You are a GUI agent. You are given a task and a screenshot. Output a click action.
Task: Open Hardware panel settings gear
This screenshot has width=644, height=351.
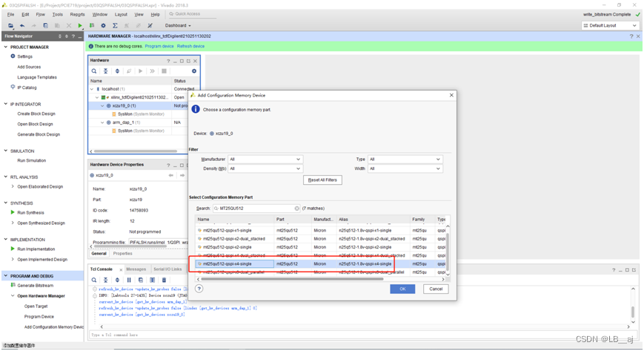[x=194, y=71]
